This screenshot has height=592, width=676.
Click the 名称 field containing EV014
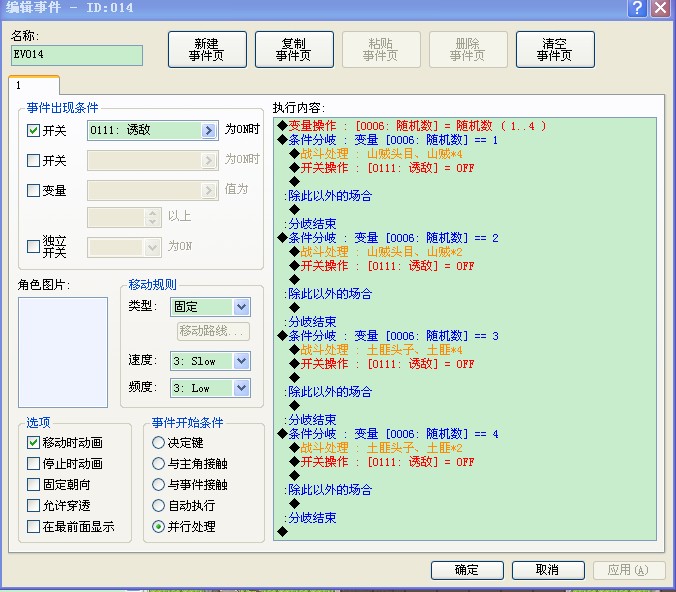click(x=77, y=55)
